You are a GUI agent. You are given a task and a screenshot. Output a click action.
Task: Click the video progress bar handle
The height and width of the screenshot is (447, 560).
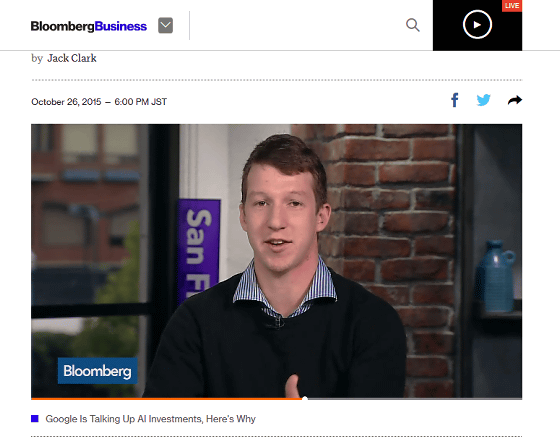305,398
